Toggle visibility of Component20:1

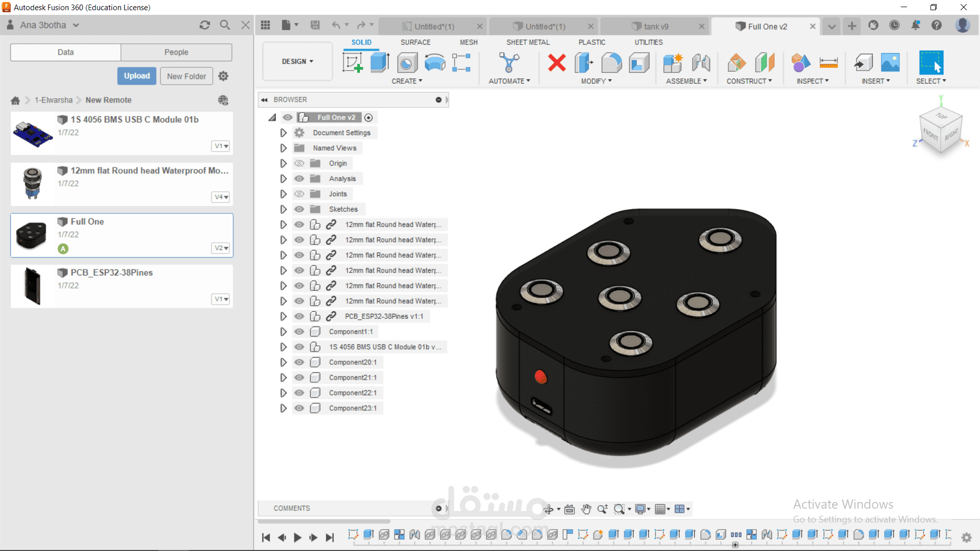pyautogui.click(x=299, y=362)
